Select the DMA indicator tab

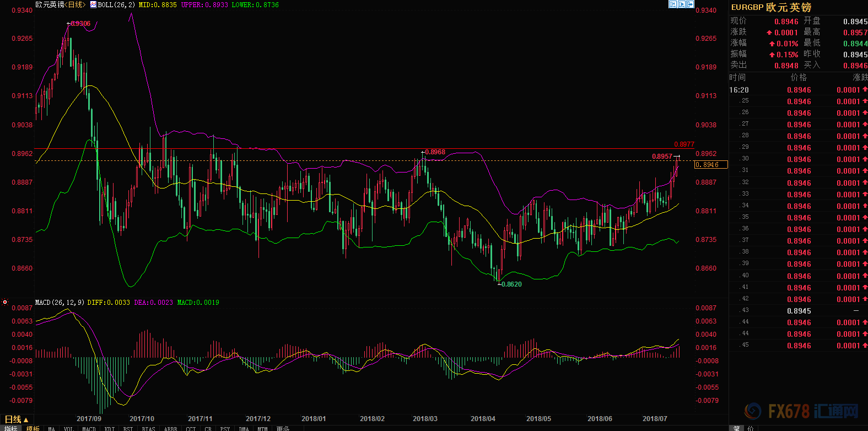(244, 428)
